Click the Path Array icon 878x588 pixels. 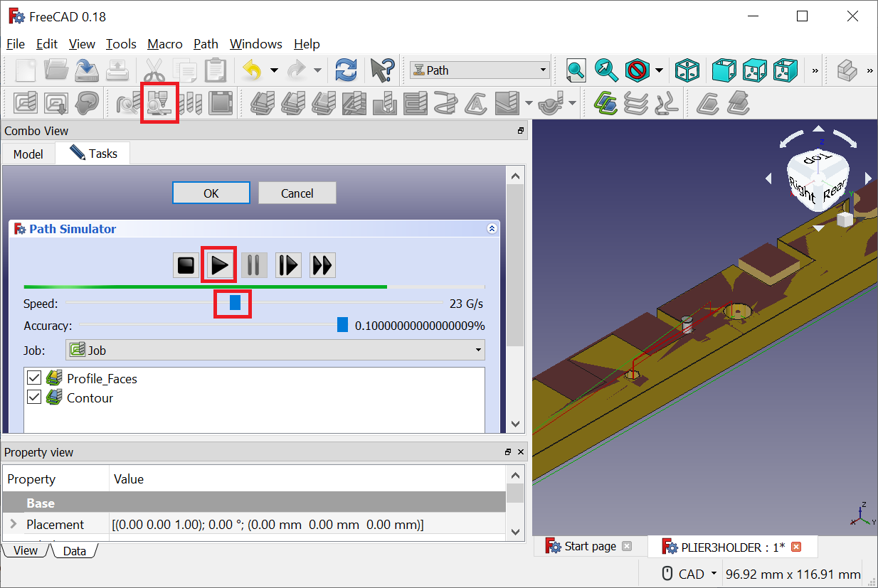pyautogui.click(x=636, y=104)
